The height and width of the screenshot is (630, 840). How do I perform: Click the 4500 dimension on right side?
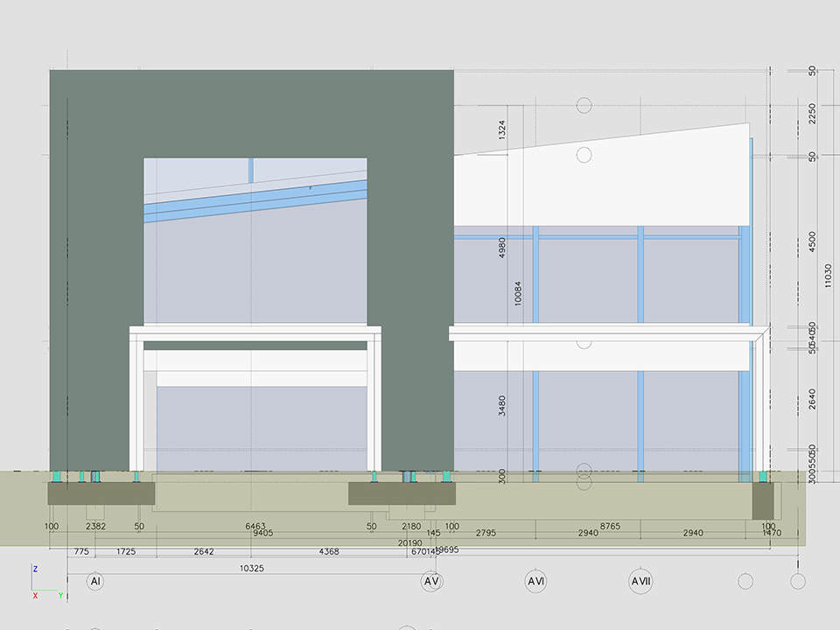pyautogui.click(x=812, y=241)
